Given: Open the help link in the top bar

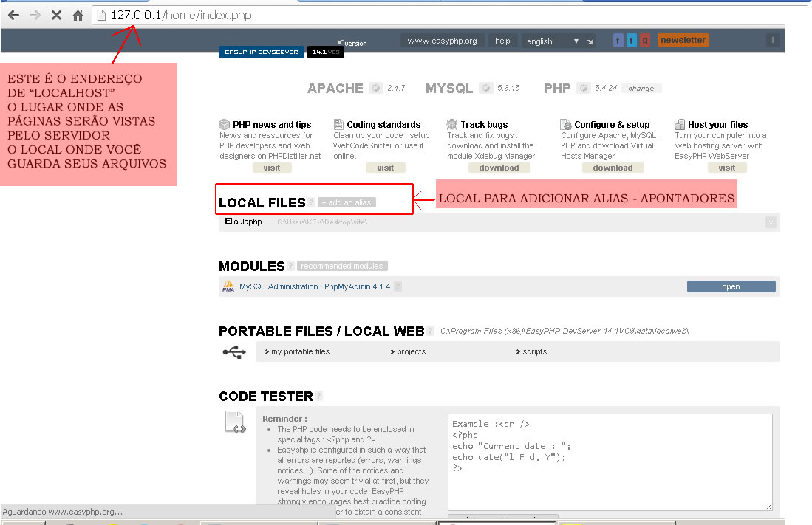Looking at the screenshot, I should click(502, 41).
